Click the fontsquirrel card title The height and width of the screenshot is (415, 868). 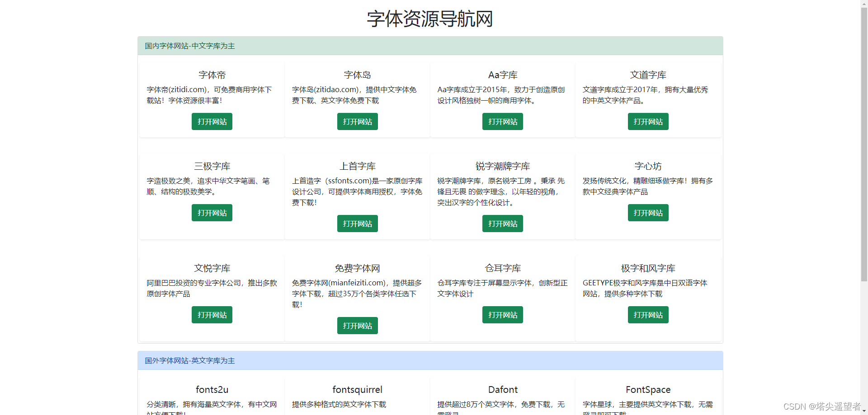pyautogui.click(x=358, y=390)
